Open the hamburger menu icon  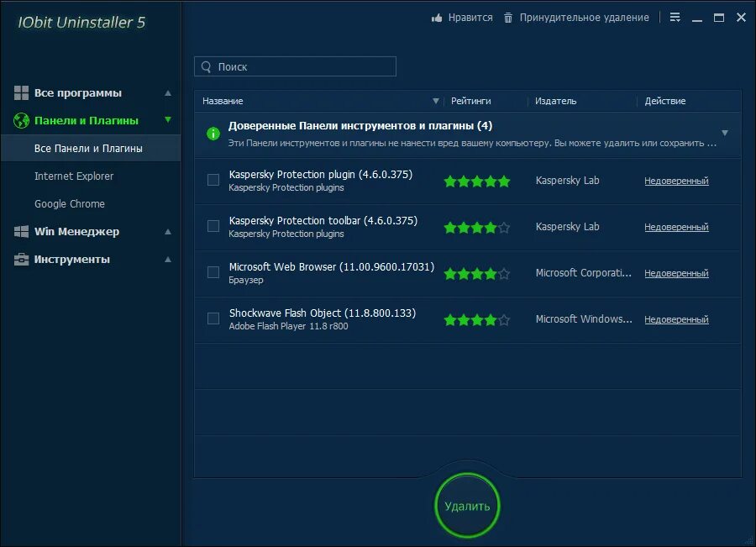(675, 18)
